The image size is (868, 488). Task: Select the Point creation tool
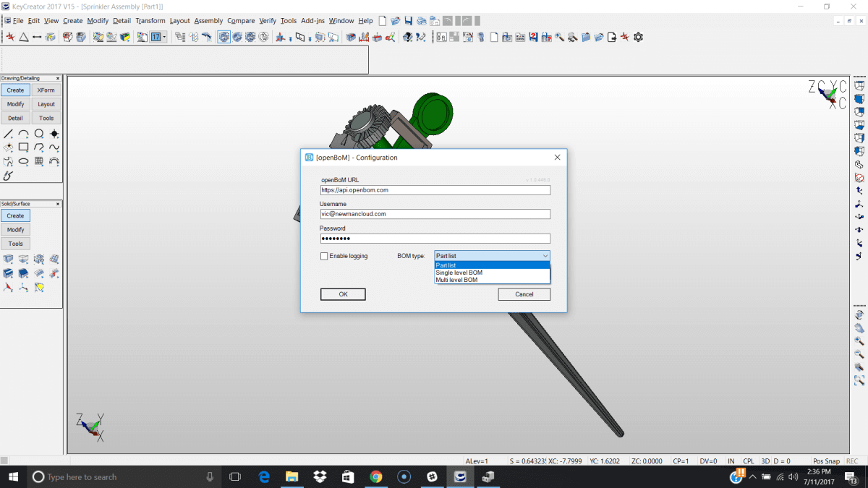pos(54,134)
